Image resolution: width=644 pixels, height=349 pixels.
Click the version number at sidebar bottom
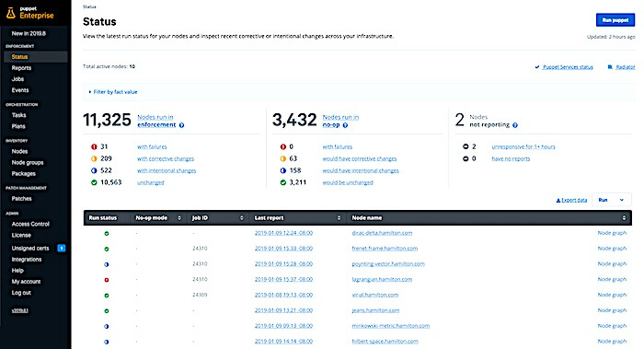19,310
